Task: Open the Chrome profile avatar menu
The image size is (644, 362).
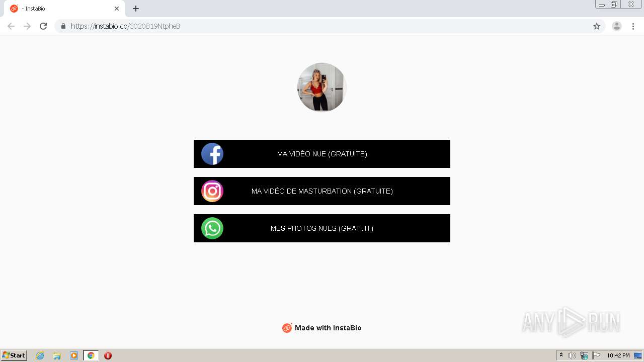Action: pos(617,26)
